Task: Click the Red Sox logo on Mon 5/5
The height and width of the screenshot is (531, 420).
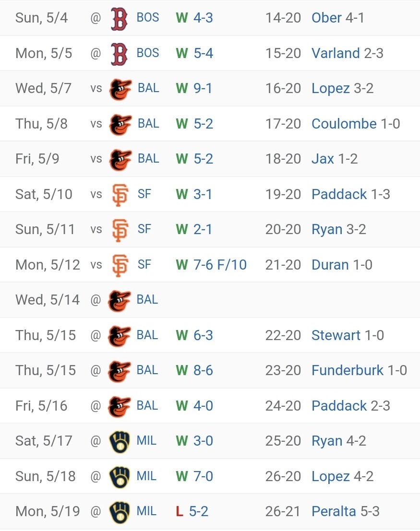Action: coord(120,53)
